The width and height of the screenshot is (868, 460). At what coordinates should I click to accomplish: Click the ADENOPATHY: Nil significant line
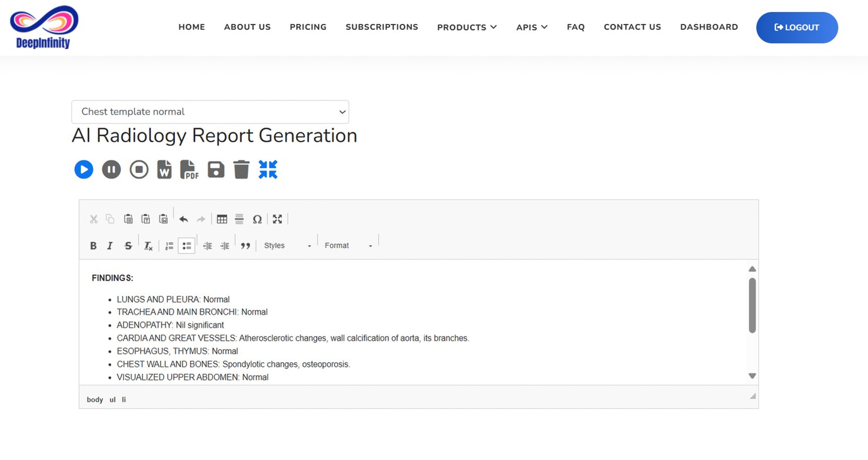point(170,325)
